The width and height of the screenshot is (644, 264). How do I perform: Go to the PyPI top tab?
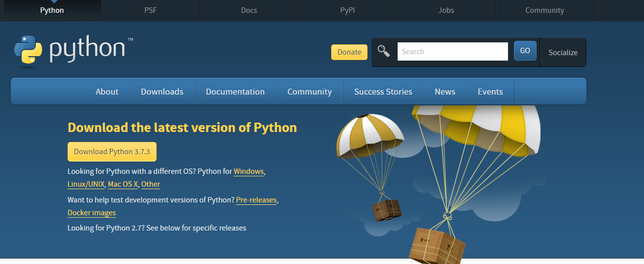[x=347, y=10]
